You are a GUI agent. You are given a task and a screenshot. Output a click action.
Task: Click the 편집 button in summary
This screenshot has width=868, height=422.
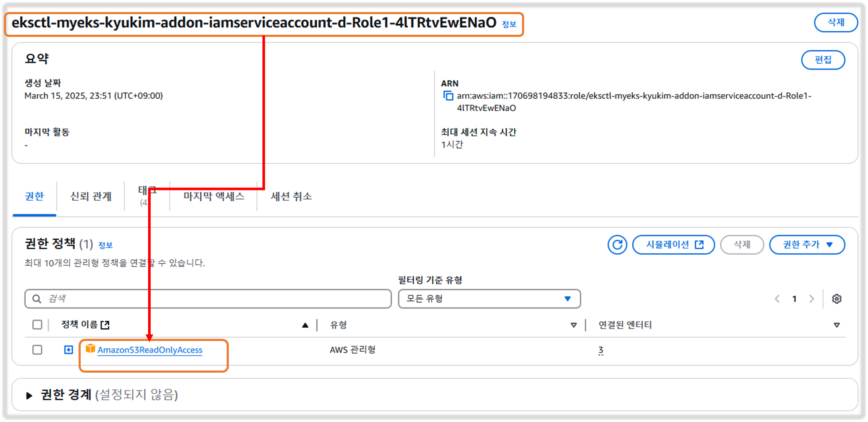click(x=823, y=60)
